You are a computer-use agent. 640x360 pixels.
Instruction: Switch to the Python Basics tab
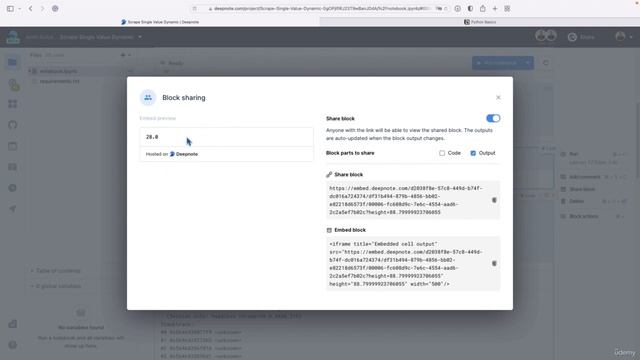coord(480,22)
